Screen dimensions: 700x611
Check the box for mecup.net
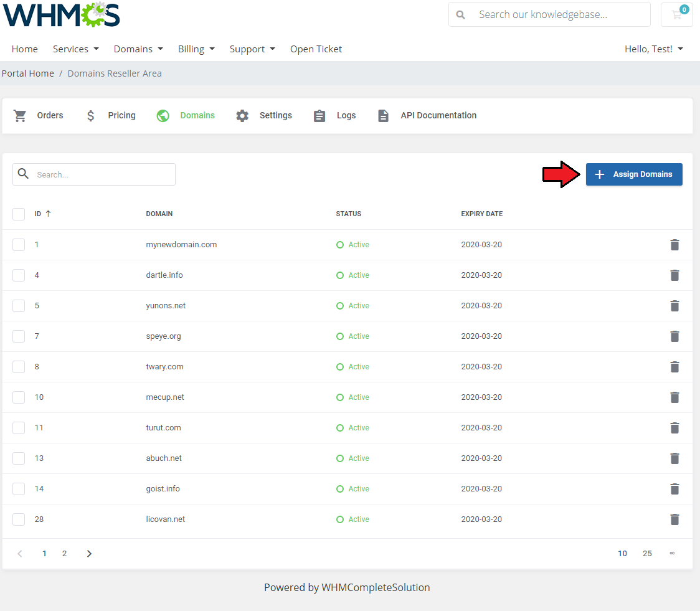pyautogui.click(x=19, y=397)
